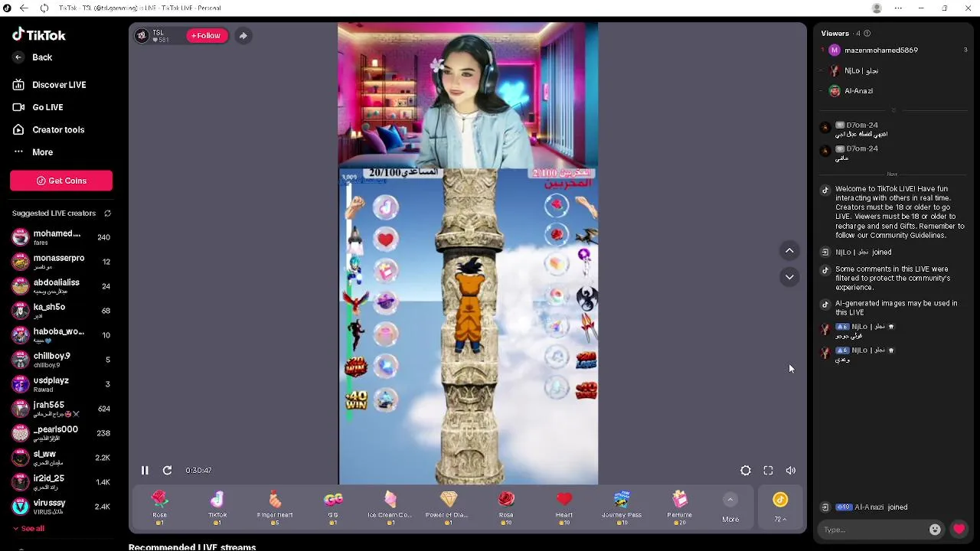Send the 1-coin Rose gift
The image size is (980, 551).
159,508
